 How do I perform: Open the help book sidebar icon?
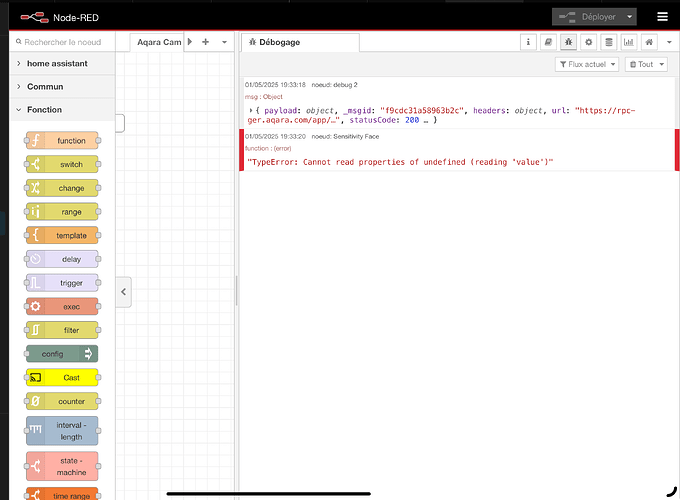point(548,42)
